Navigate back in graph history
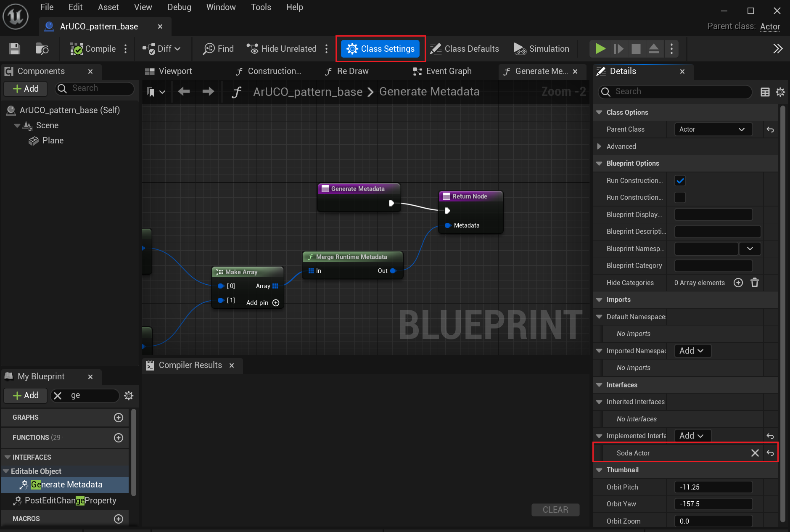Viewport: 790px width, 532px height. 184,91
